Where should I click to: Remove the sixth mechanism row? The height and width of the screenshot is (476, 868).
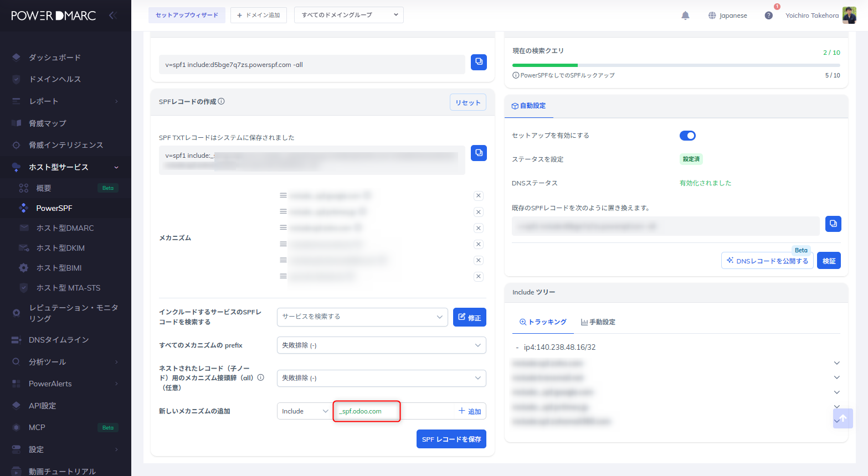pos(479,276)
